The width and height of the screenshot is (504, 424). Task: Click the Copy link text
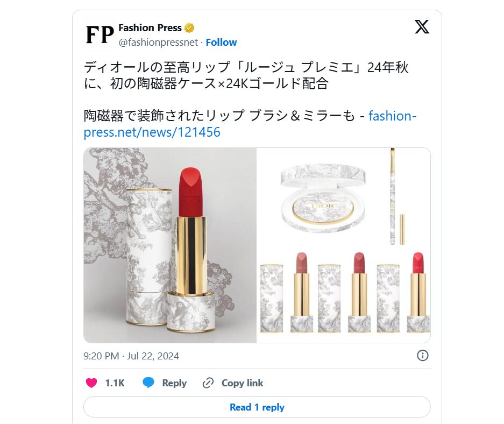click(242, 383)
